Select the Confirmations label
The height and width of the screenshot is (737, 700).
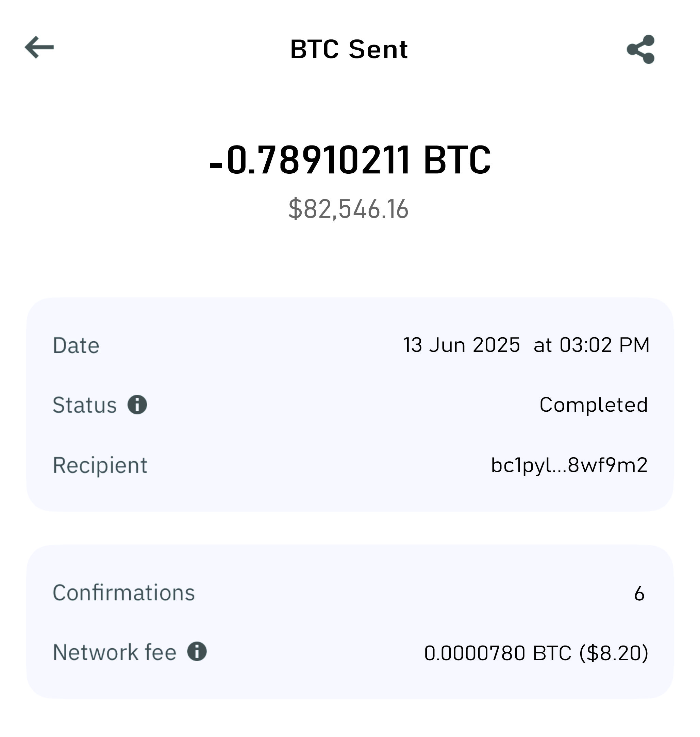[123, 593]
